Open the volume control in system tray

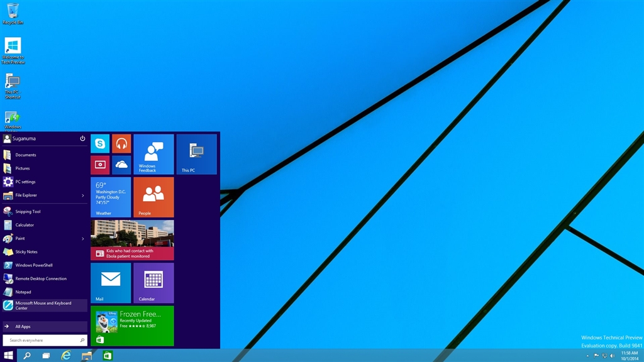tap(612, 356)
